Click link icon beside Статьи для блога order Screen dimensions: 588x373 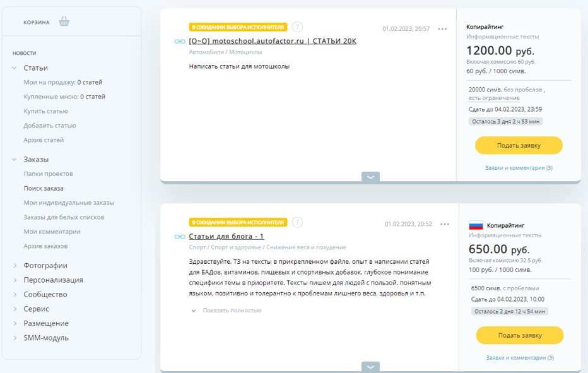point(180,237)
